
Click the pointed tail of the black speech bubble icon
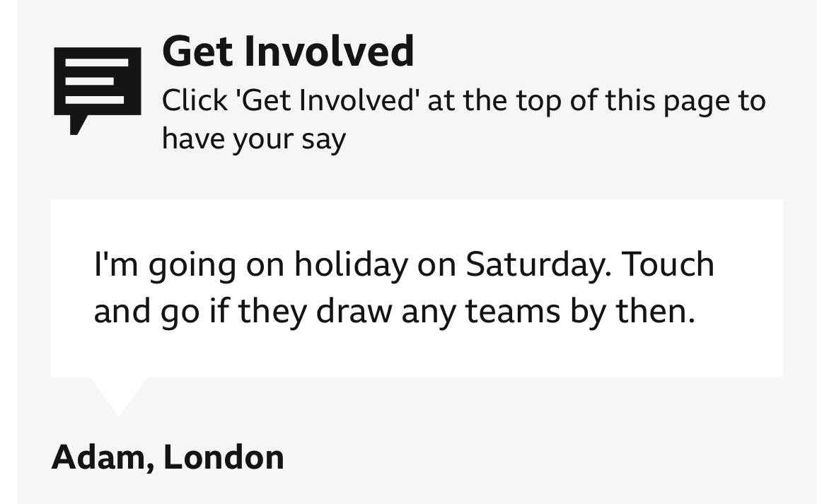coord(77,125)
